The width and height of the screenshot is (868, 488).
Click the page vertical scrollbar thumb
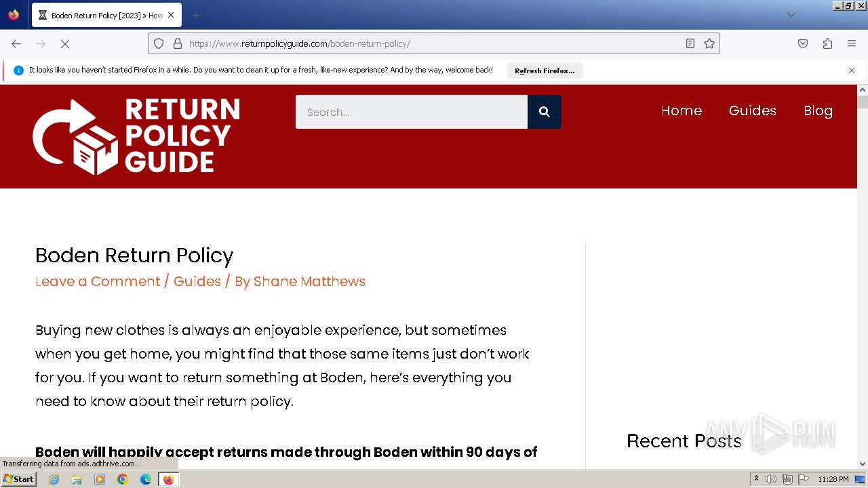point(863,102)
